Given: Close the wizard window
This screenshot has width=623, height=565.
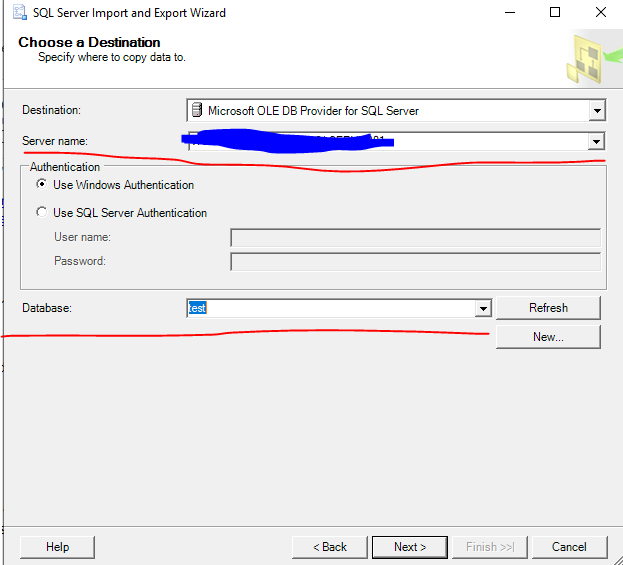Looking at the screenshot, I should (601, 12).
